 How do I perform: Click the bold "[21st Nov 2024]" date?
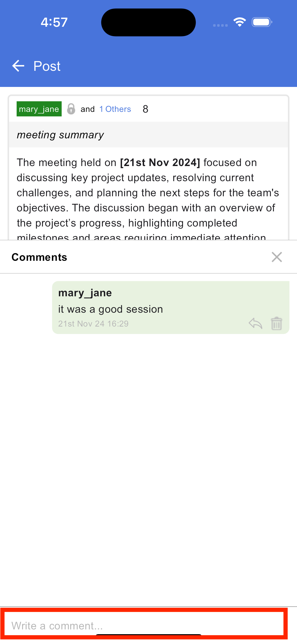(160, 163)
